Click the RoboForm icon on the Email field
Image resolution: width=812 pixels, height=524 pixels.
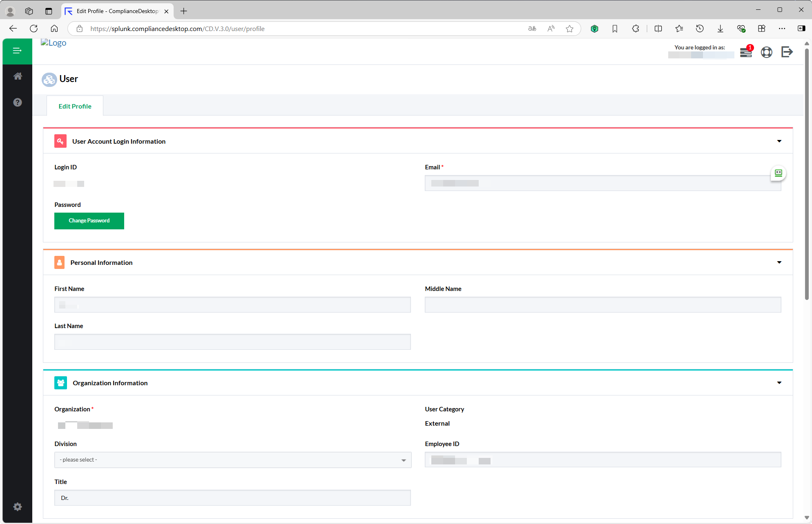click(778, 173)
